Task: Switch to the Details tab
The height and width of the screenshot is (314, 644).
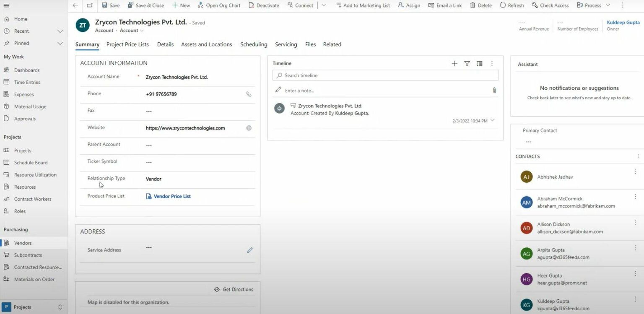Action: point(165,44)
